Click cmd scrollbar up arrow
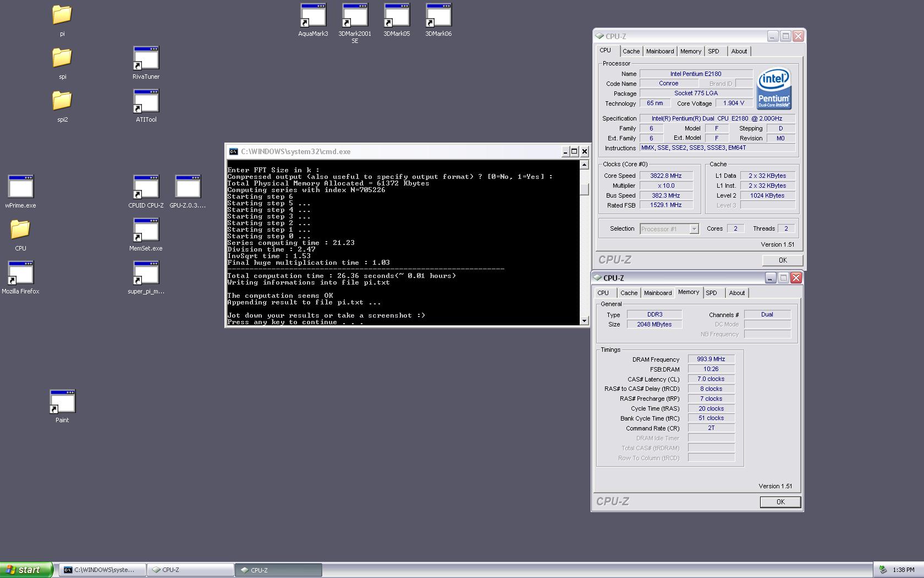This screenshot has width=924, height=578. tap(584, 165)
